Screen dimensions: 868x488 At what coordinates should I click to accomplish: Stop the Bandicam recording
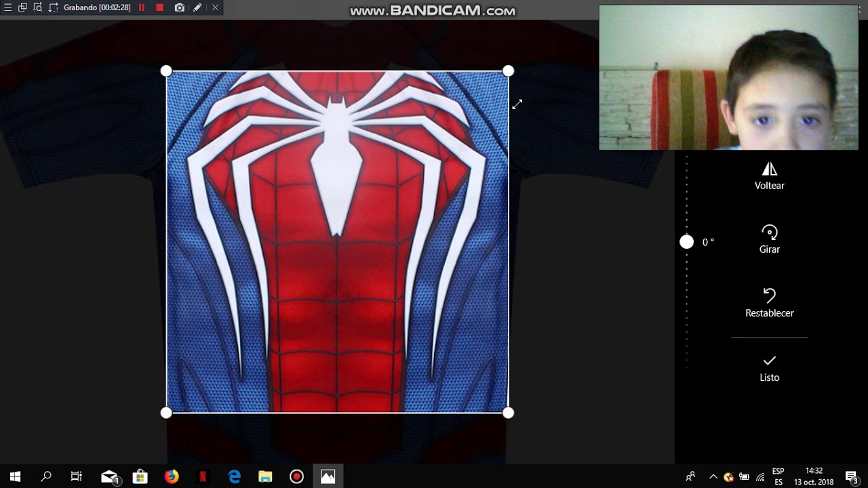(x=160, y=7)
